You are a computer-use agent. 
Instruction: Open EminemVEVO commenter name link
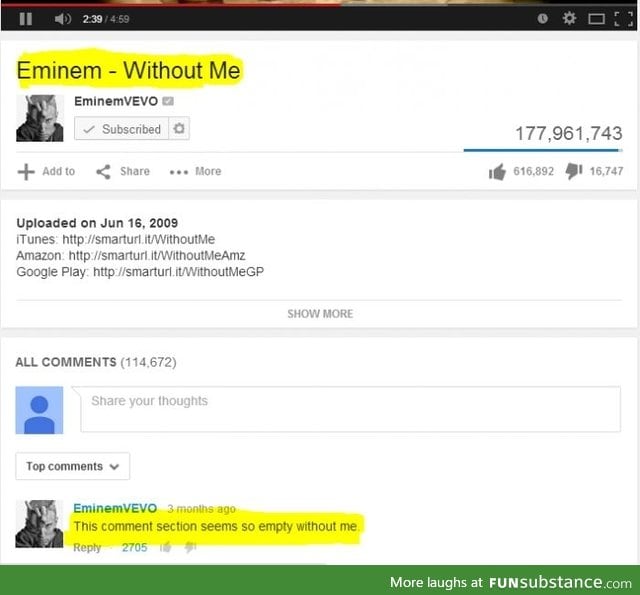(x=115, y=508)
